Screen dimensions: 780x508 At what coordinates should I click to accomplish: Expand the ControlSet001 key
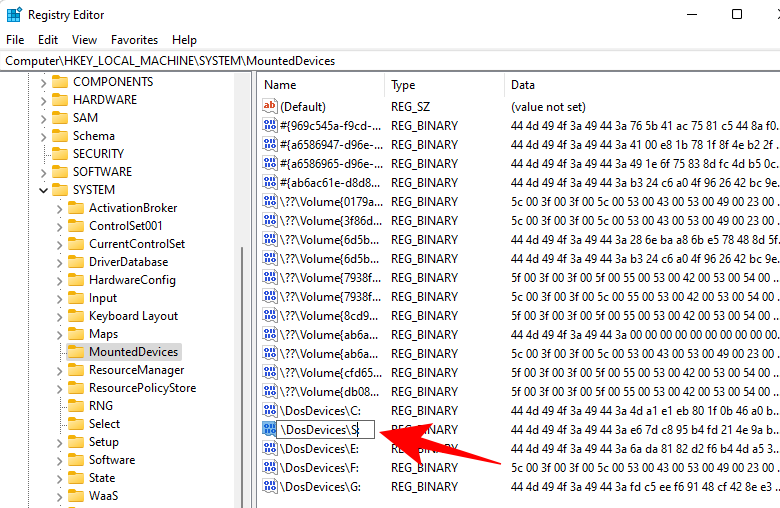[60, 226]
